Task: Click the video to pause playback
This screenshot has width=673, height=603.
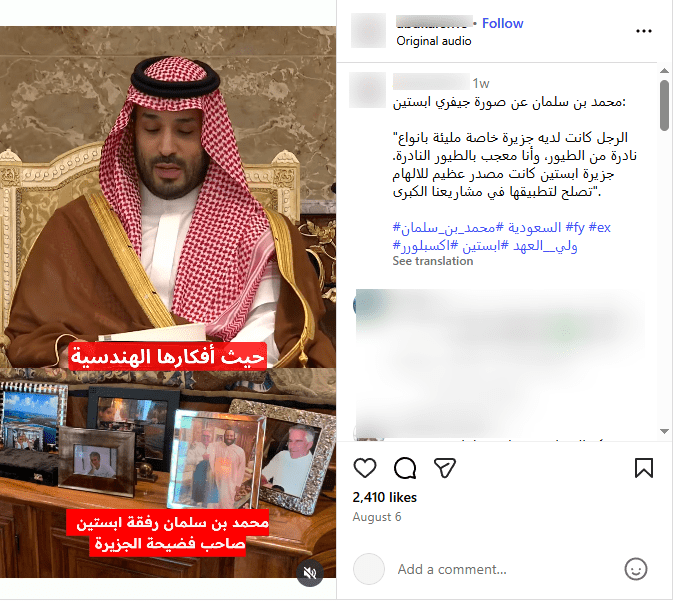Action: click(168, 301)
